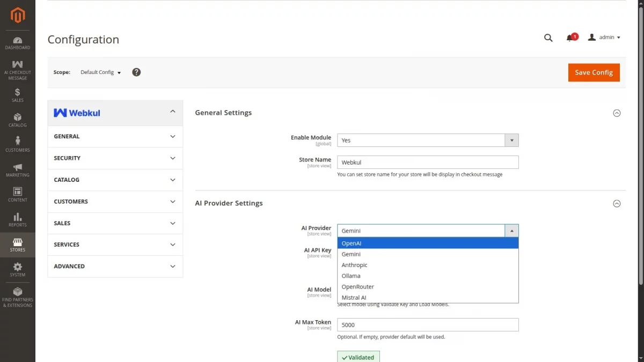
Task: Expand the ADVANCED configuration section
Action: pos(115,266)
